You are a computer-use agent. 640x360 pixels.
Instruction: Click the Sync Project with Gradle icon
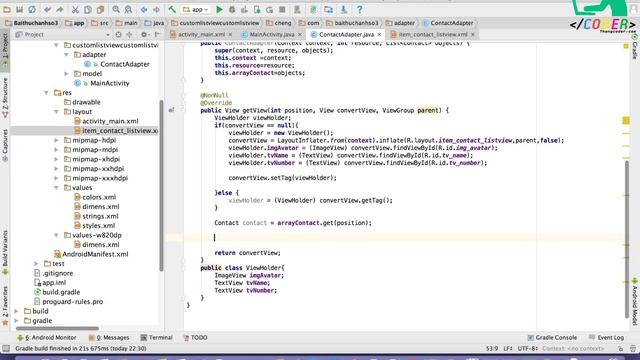pos(313,9)
